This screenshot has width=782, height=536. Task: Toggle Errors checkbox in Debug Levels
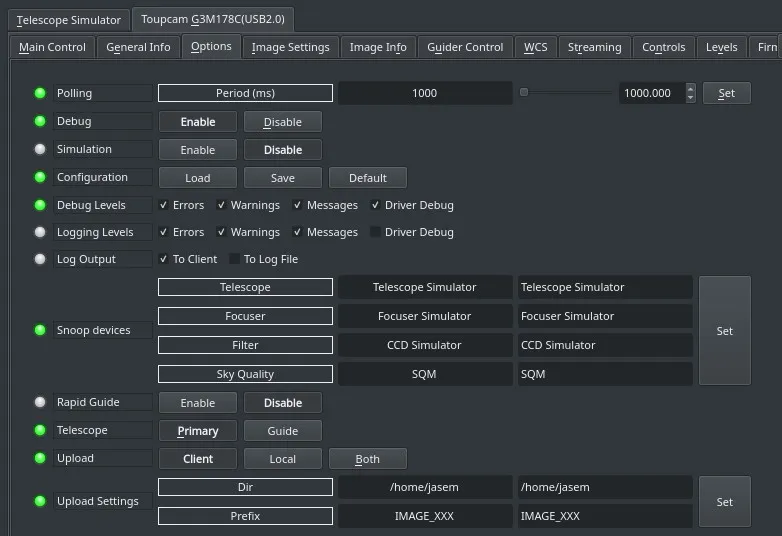point(163,205)
